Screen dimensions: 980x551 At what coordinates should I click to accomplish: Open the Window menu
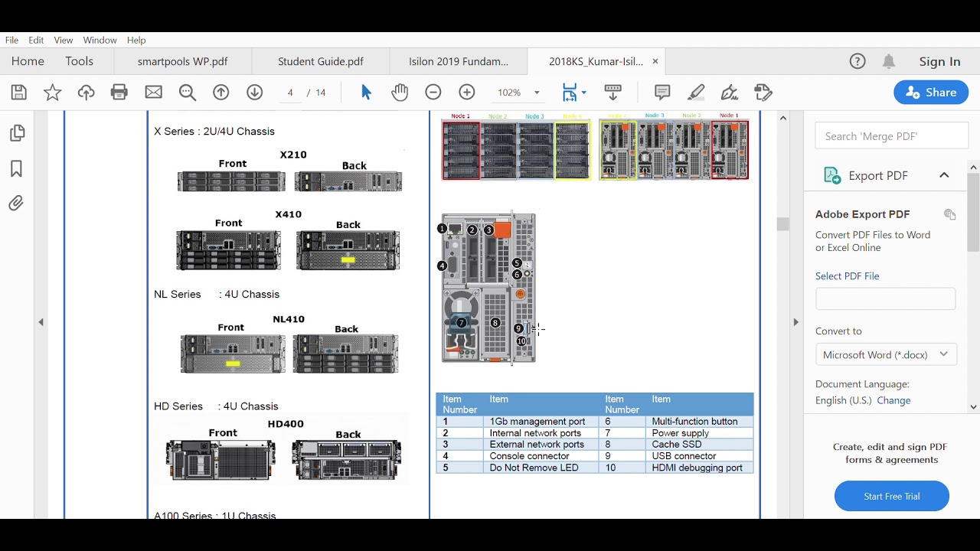pyautogui.click(x=100, y=40)
